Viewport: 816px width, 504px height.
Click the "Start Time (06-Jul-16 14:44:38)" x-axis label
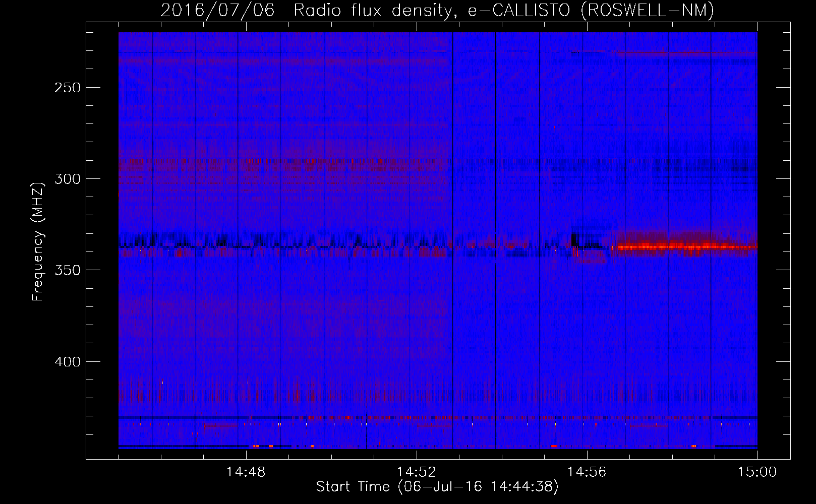click(x=437, y=487)
